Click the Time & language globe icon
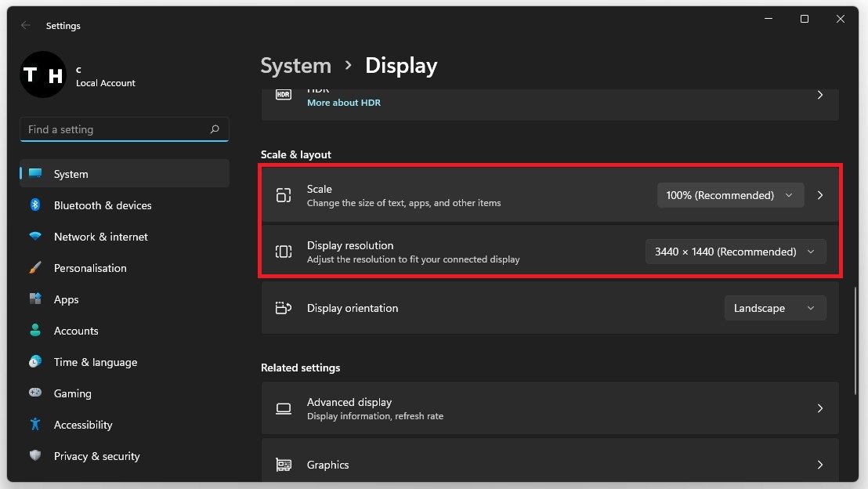868x489 pixels. (35, 362)
